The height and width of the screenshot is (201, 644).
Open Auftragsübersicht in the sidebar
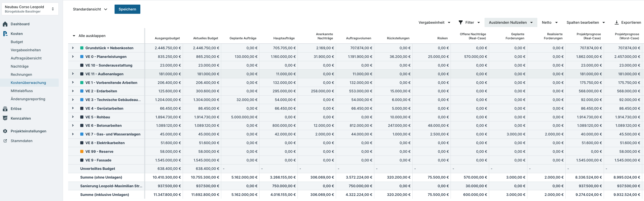(x=26, y=58)
